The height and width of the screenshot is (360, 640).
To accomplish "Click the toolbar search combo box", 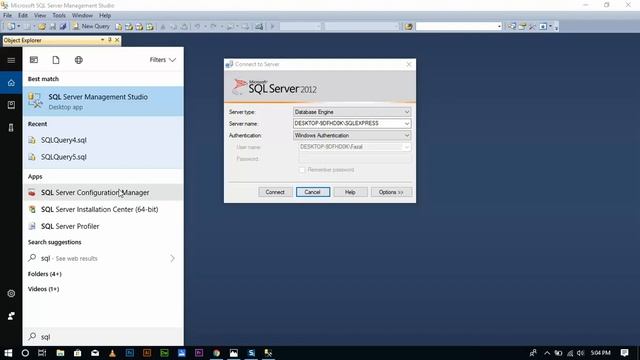I will click(458, 27).
